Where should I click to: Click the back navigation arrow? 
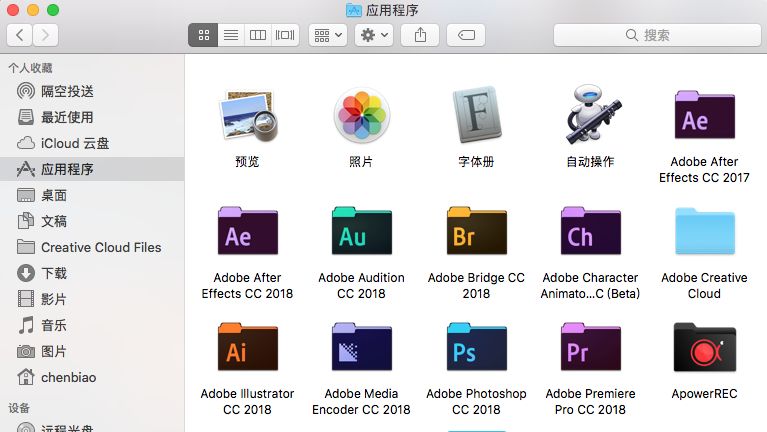[x=20, y=35]
